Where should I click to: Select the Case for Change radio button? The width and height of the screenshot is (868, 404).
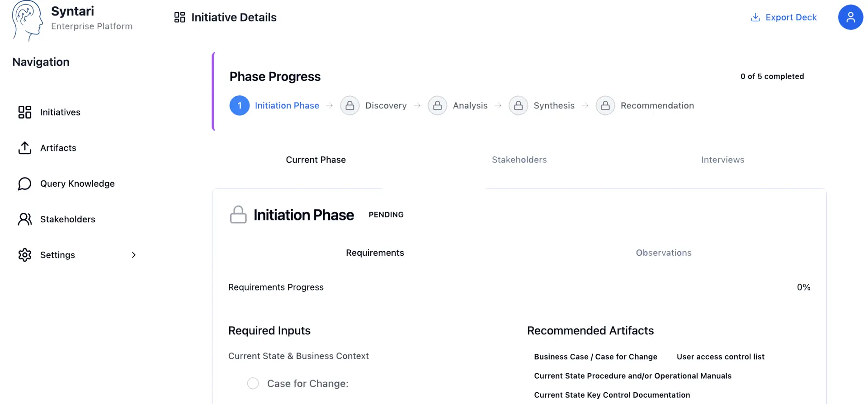click(x=253, y=383)
